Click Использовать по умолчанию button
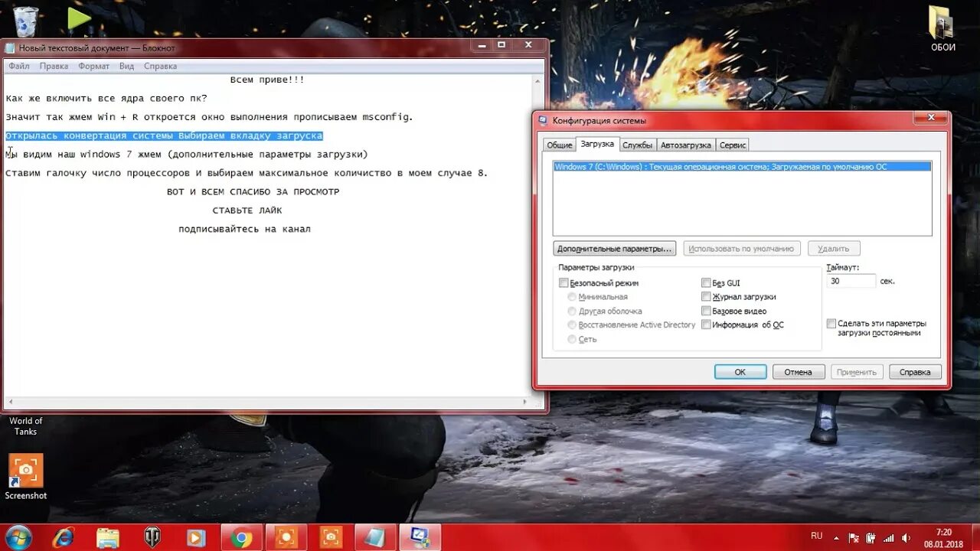This screenshot has width=980, height=551. [741, 249]
